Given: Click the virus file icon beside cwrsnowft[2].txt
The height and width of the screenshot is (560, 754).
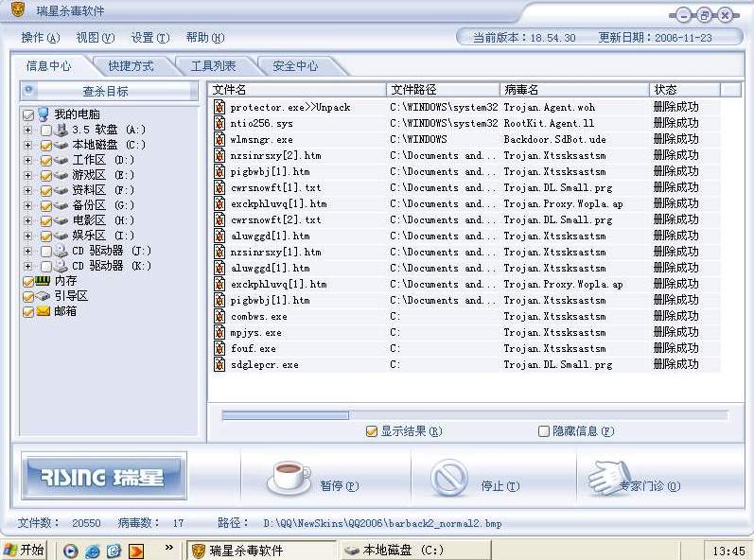Looking at the screenshot, I should (x=219, y=219).
